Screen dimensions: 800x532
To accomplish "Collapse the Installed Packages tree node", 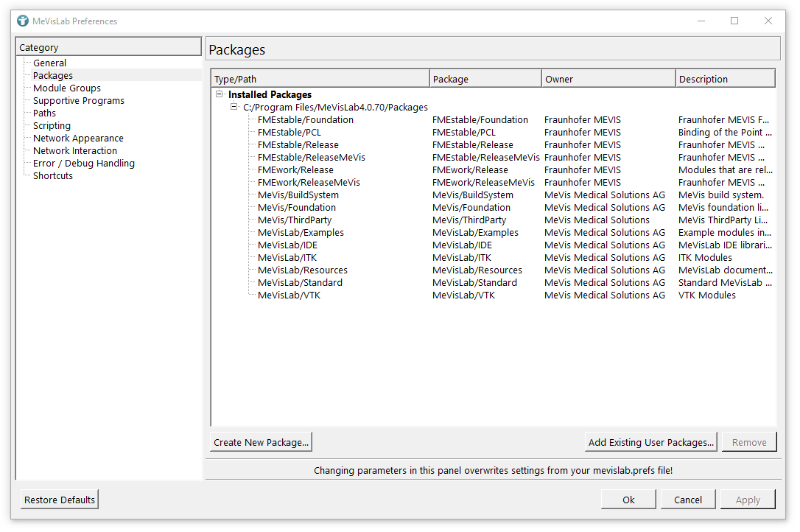I will pyautogui.click(x=219, y=94).
